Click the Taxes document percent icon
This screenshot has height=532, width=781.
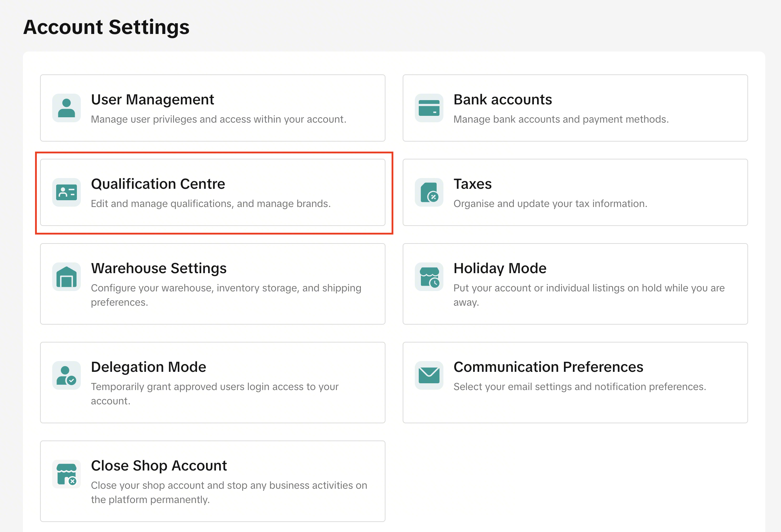(429, 192)
